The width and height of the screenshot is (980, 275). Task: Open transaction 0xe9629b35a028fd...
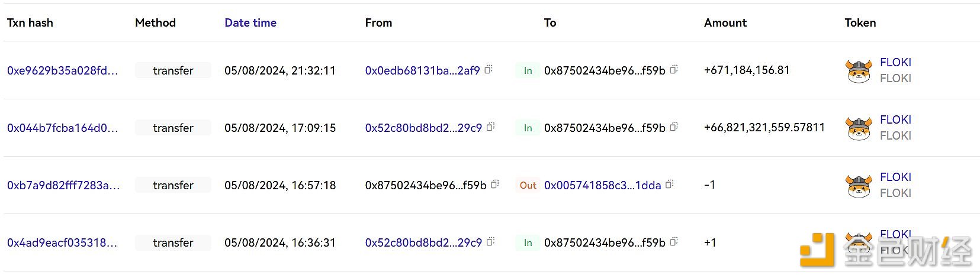[62, 70]
